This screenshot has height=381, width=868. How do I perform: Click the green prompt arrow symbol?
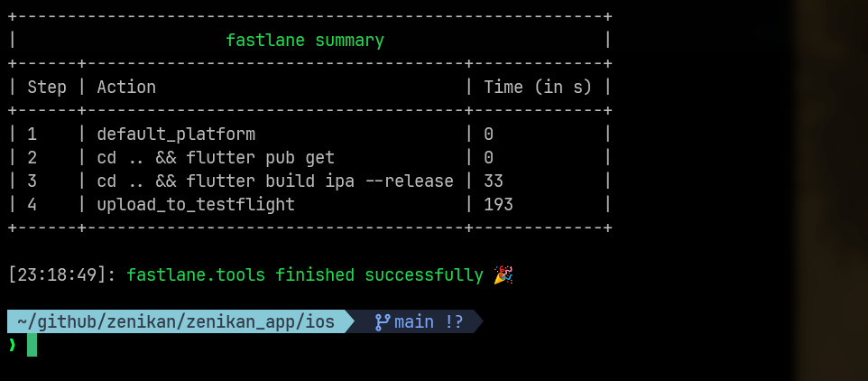[x=12, y=345]
